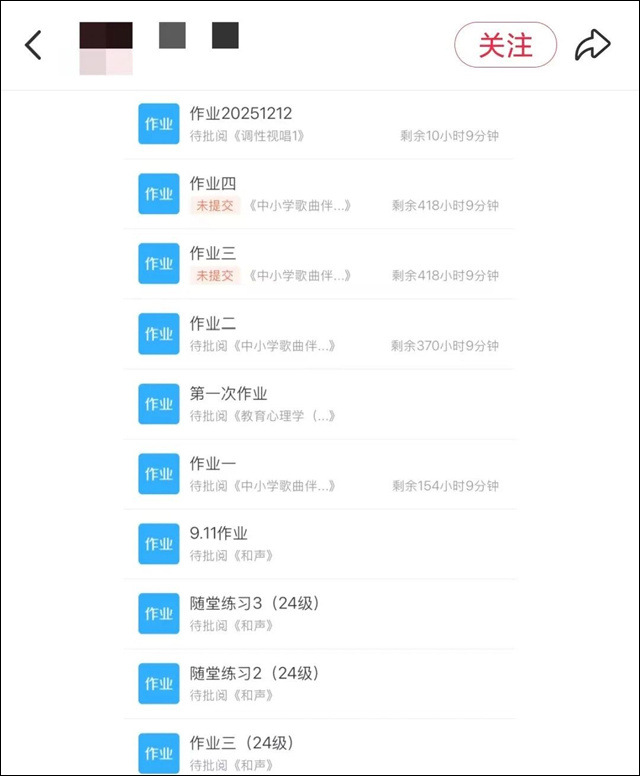Tap the blue icon beside 随堂练习3（24级）

click(158, 614)
